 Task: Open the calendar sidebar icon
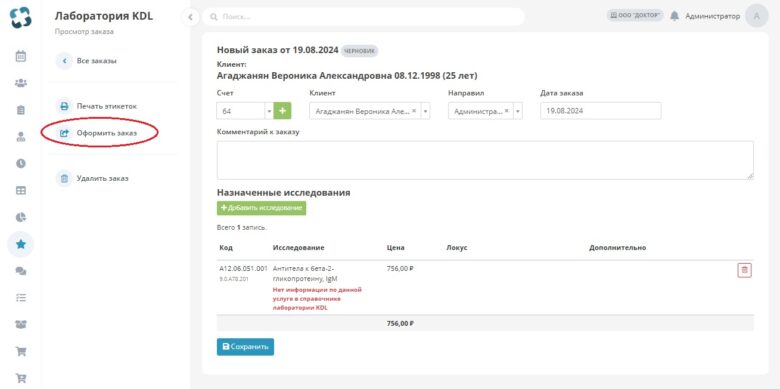tap(20, 56)
